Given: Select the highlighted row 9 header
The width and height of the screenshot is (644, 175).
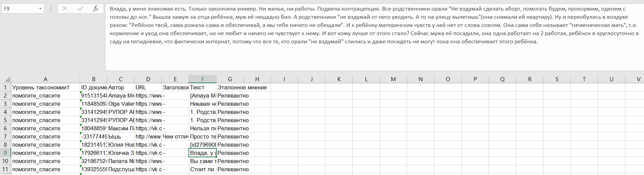Looking at the screenshot, I should (x=5, y=153).
